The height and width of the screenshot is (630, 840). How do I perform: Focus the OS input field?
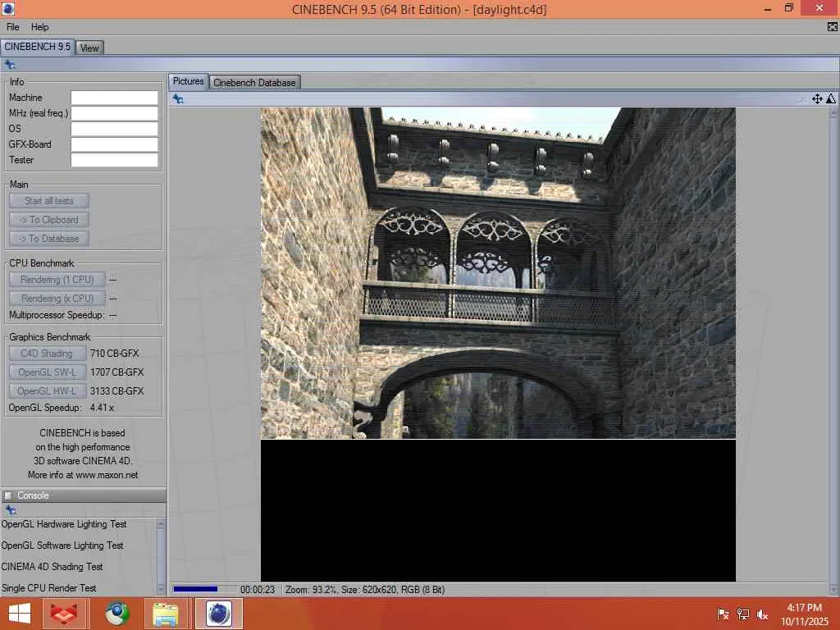(114, 129)
